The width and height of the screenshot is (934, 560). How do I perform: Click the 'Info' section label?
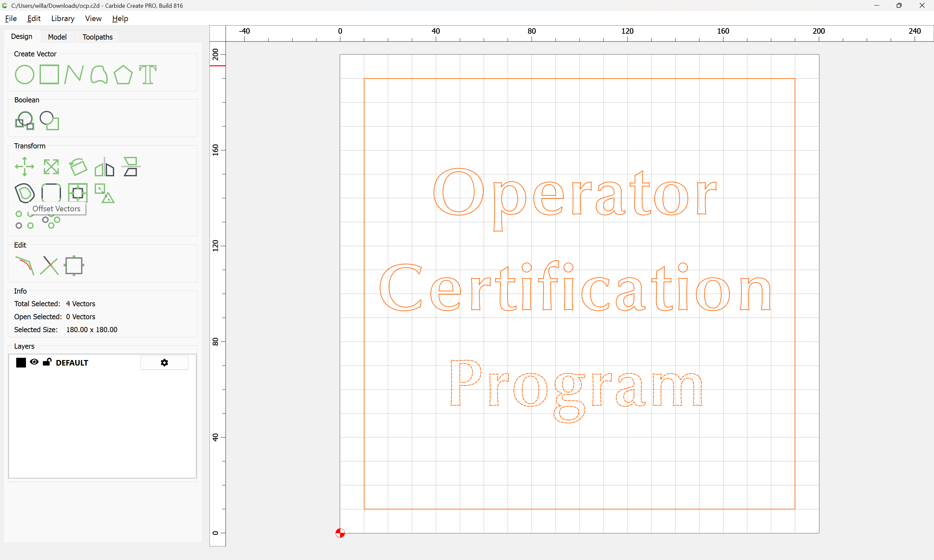20,291
